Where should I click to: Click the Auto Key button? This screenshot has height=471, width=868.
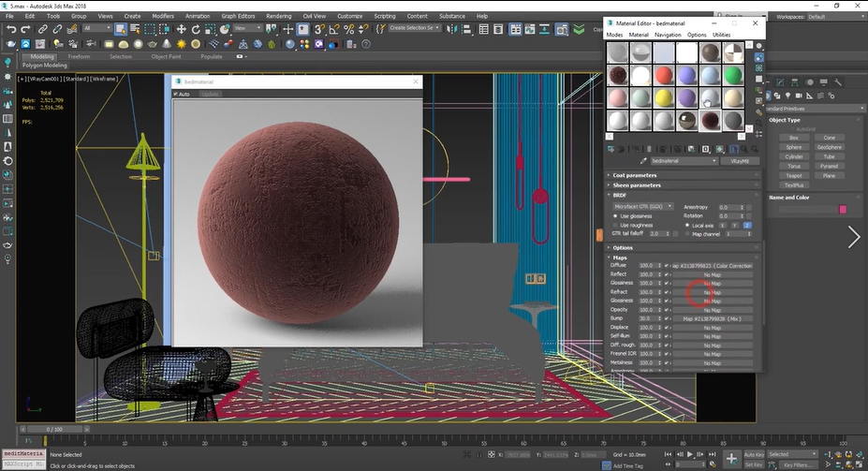click(754, 454)
